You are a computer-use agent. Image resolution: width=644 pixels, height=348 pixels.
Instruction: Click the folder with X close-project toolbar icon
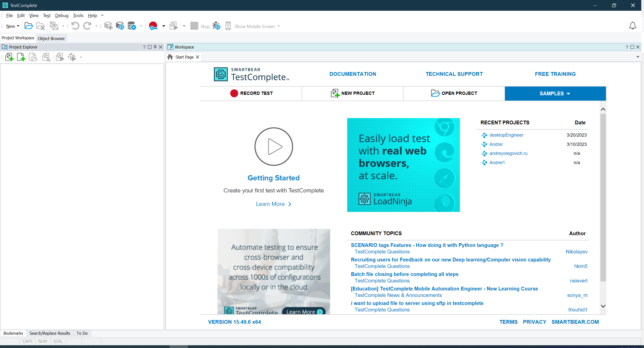pyautogui.click(x=40, y=26)
